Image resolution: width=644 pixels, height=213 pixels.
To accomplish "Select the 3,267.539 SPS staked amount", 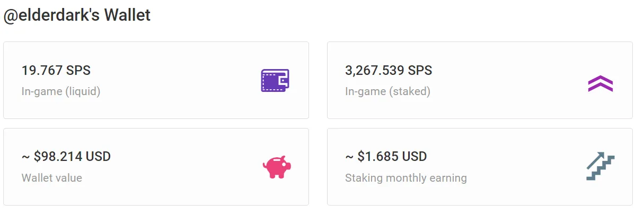I will 389,70.
